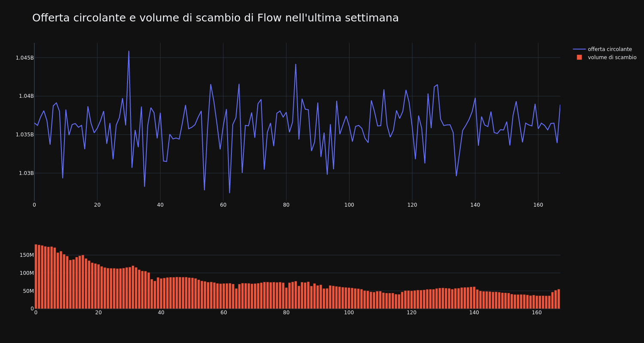Click the line peak near x=83

point(295,64)
